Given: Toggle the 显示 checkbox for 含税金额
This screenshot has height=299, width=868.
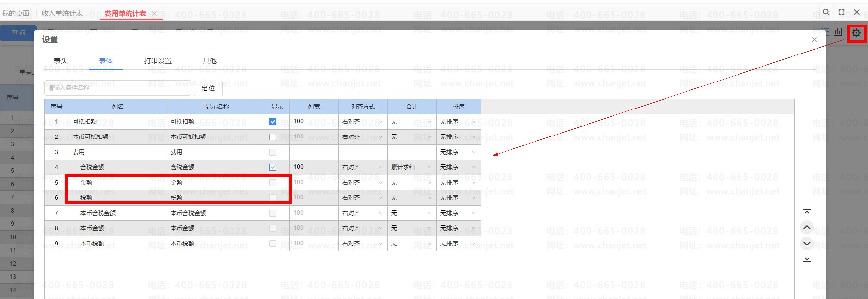Looking at the screenshot, I should pos(273,167).
